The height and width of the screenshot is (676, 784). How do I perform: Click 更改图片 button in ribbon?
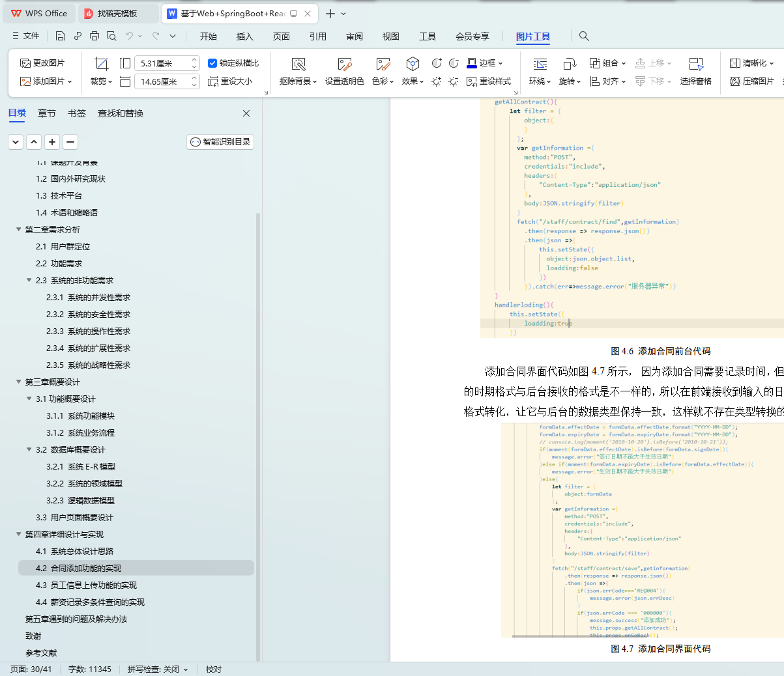(x=42, y=63)
